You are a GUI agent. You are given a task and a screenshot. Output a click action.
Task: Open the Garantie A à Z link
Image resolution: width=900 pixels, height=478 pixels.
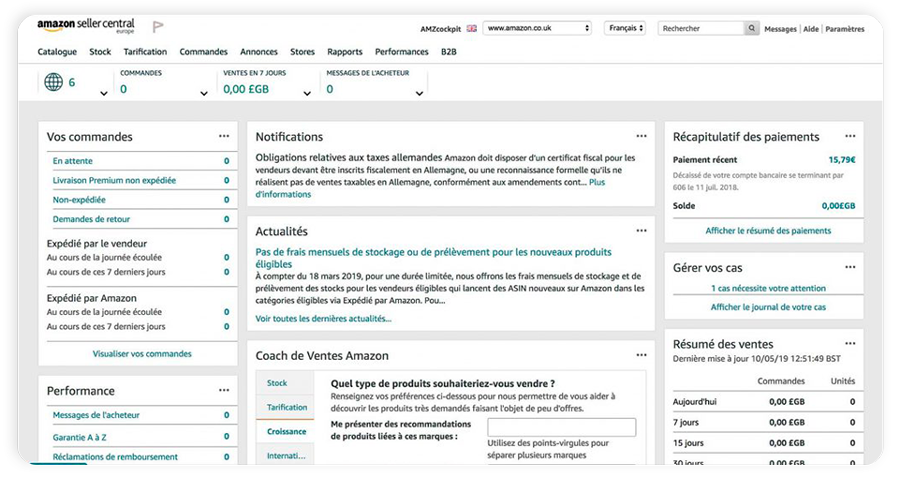click(x=79, y=437)
